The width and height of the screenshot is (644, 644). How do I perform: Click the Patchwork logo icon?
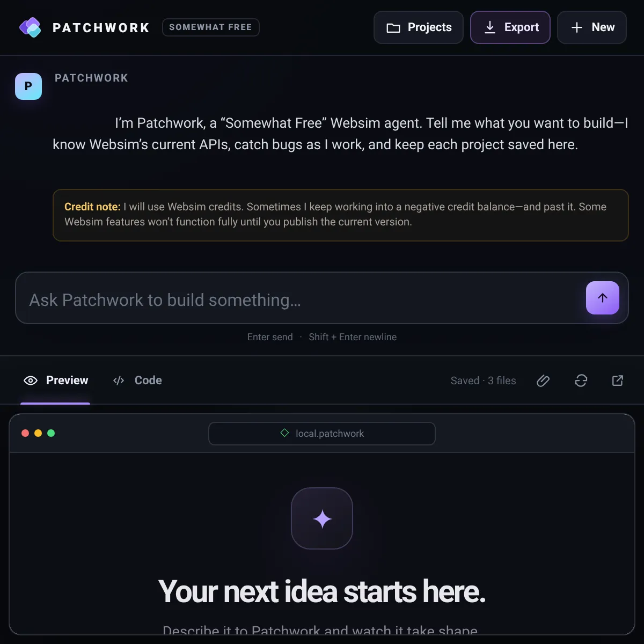(30, 27)
